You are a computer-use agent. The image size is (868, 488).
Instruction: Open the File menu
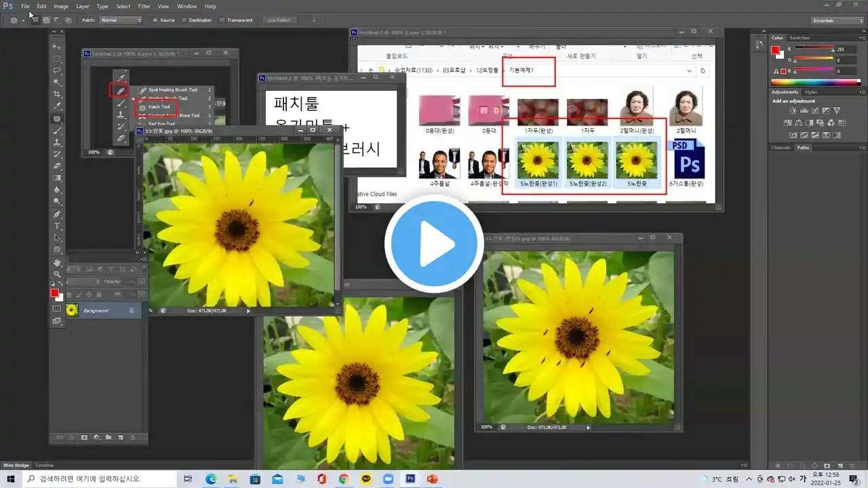click(25, 6)
